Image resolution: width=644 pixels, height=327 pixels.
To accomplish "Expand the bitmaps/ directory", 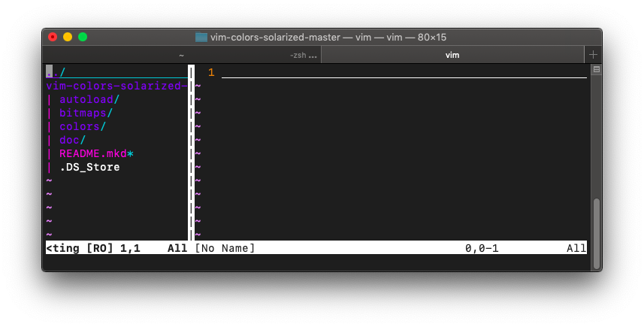I will [x=86, y=113].
